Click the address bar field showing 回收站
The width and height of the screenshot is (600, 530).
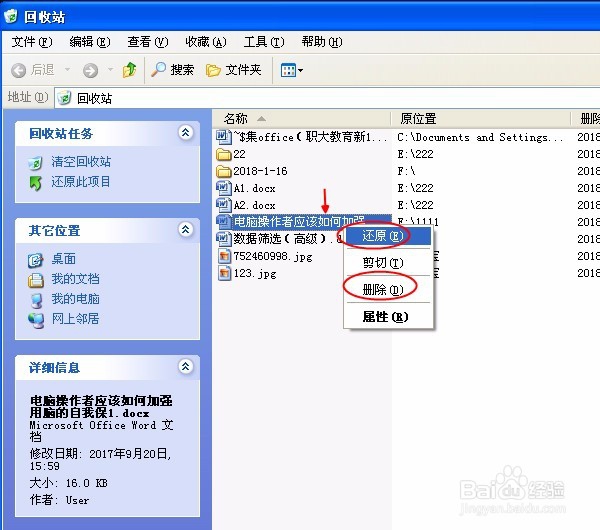click(327, 98)
